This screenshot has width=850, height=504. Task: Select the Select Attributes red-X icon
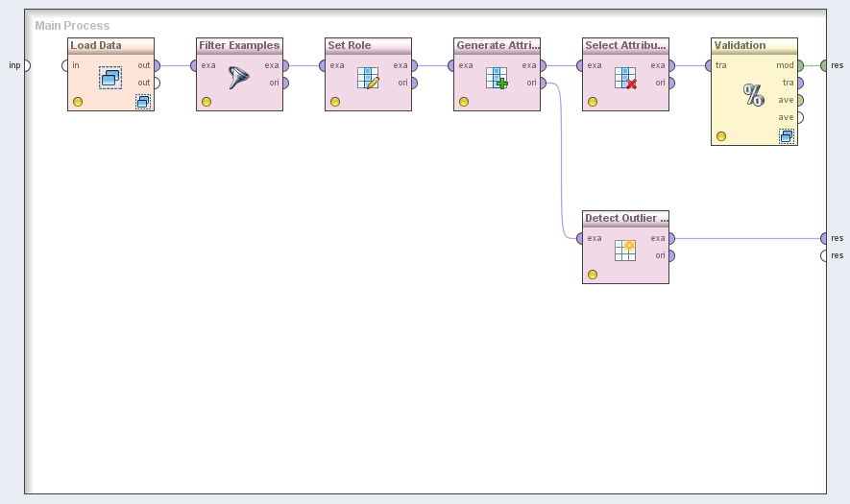point(625,79)
